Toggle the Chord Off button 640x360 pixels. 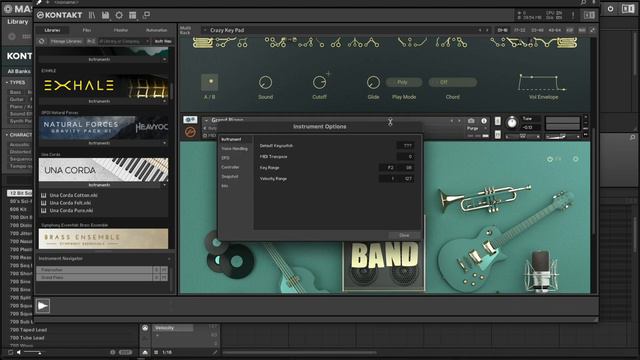point(452,82)
